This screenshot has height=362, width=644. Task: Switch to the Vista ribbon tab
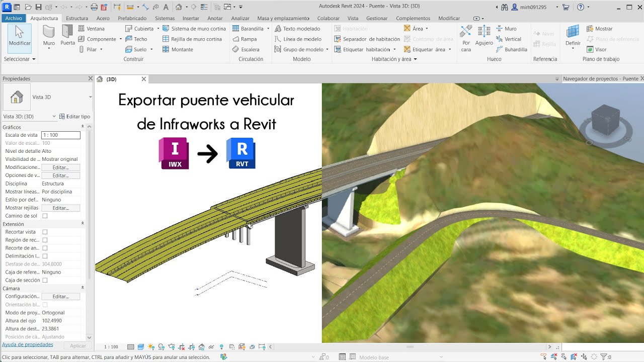(x=353, y=18)
